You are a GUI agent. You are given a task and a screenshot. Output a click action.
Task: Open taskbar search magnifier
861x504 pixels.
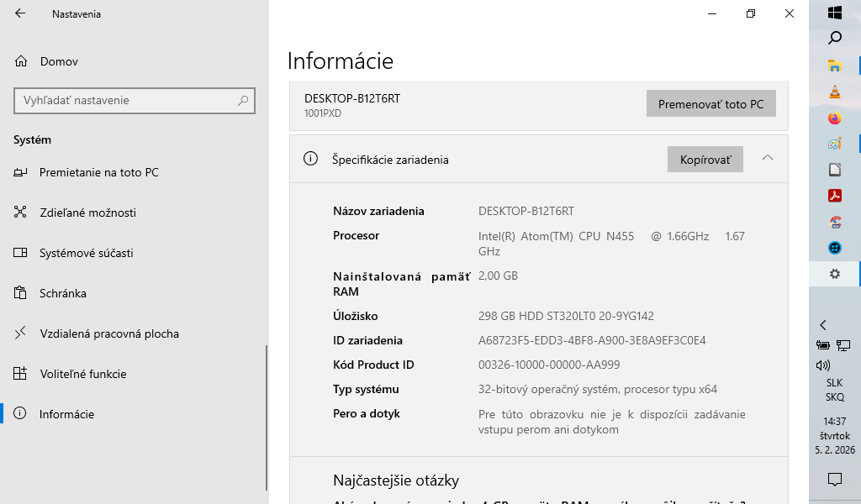coord(835,38)
